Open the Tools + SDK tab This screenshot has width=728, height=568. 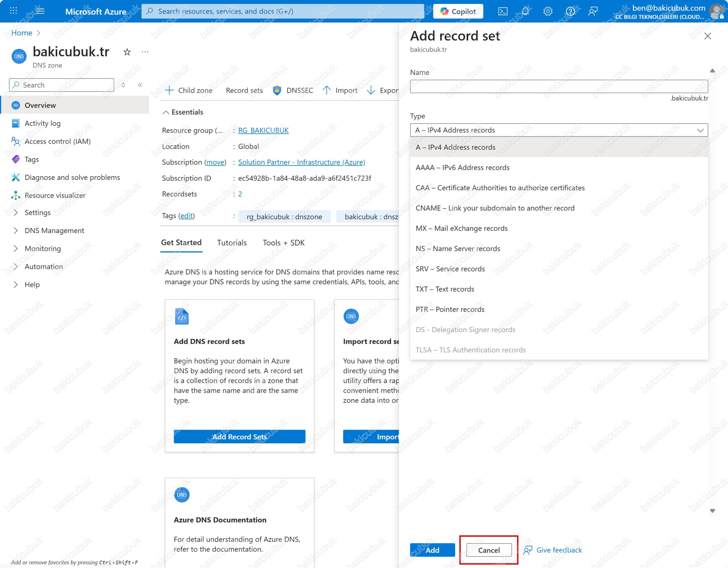[x=283, y=243]
